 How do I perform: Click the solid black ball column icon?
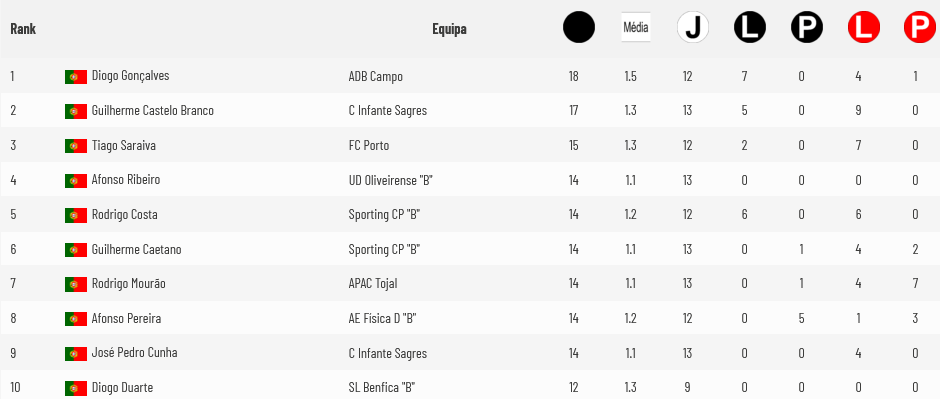tap(579, 28)
